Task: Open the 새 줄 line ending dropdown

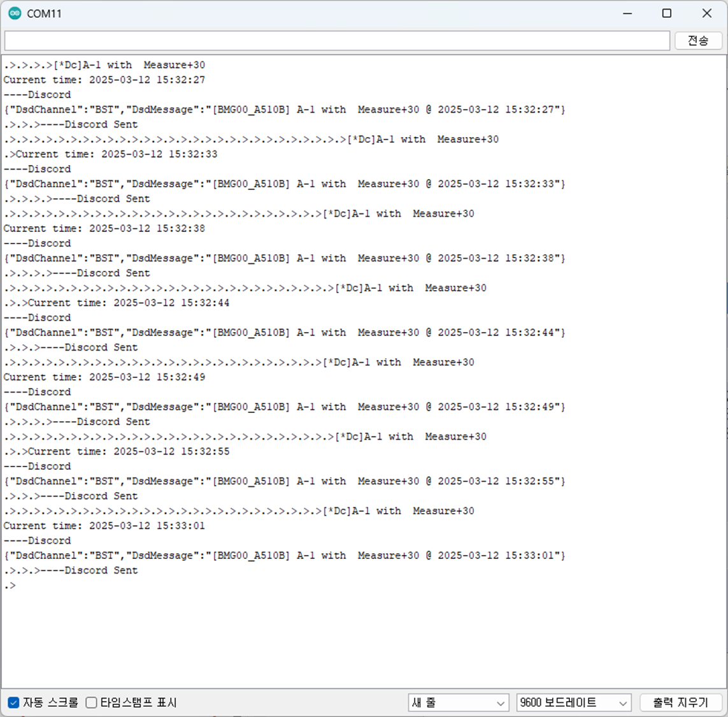Action: (458, 702)
